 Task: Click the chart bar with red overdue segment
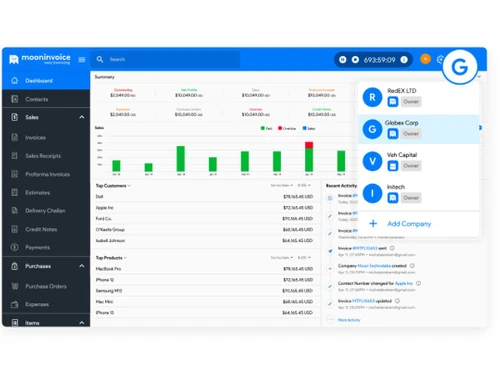309,156
